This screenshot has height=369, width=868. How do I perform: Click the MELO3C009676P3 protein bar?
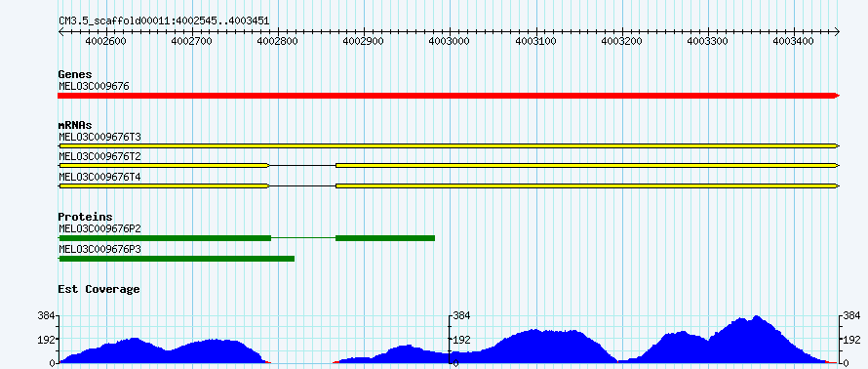177,259
